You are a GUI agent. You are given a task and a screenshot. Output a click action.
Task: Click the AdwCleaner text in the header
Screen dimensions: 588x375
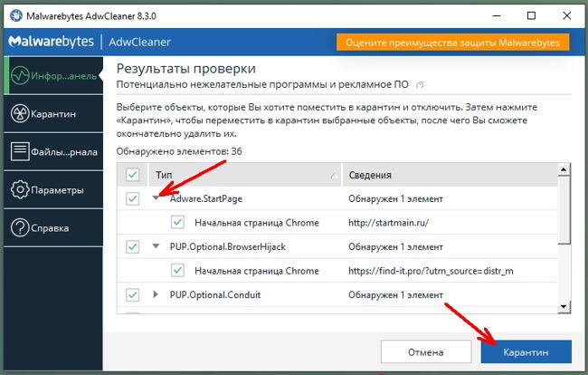coord(139,42)
